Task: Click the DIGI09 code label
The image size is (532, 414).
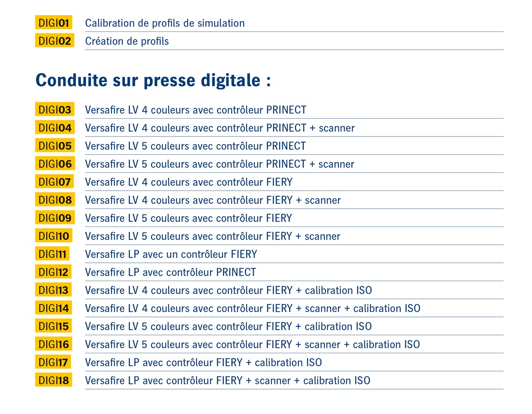Action: [55, 218]
